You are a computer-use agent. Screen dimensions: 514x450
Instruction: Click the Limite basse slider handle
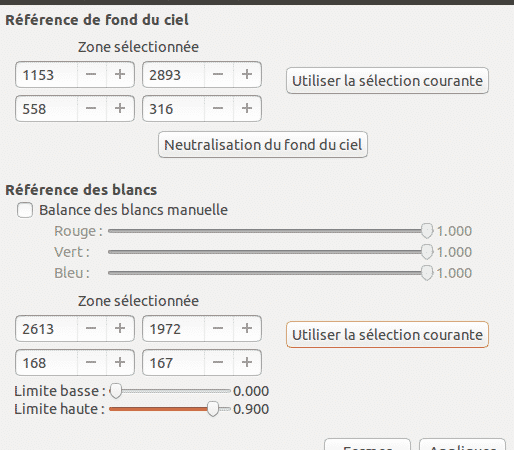116,391
